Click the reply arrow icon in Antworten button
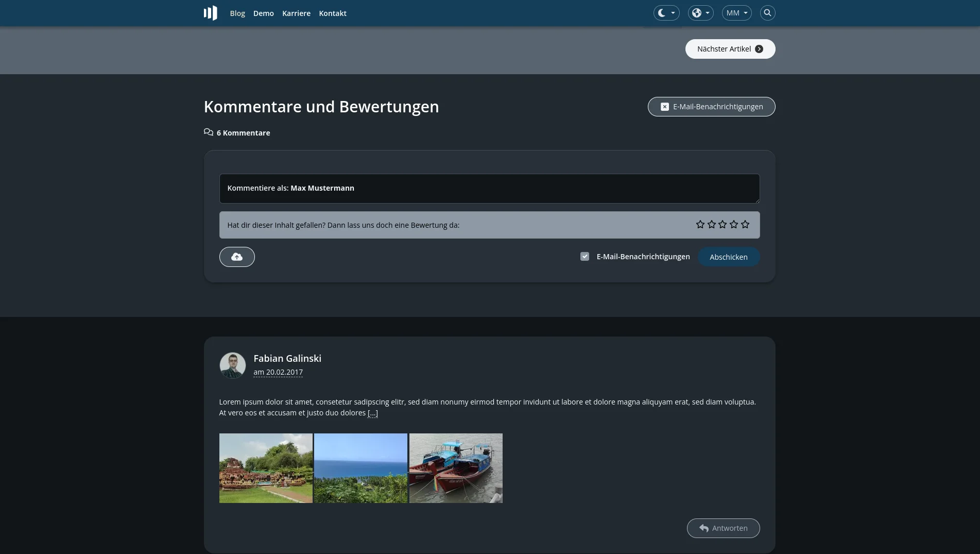The width and height of the screenshot is (980, 554). coord(703,528)
